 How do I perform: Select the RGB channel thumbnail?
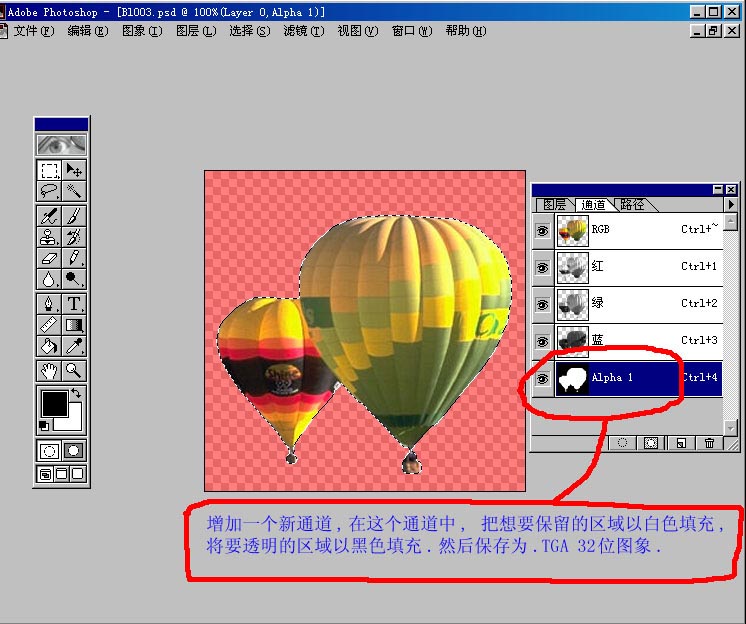572,231
